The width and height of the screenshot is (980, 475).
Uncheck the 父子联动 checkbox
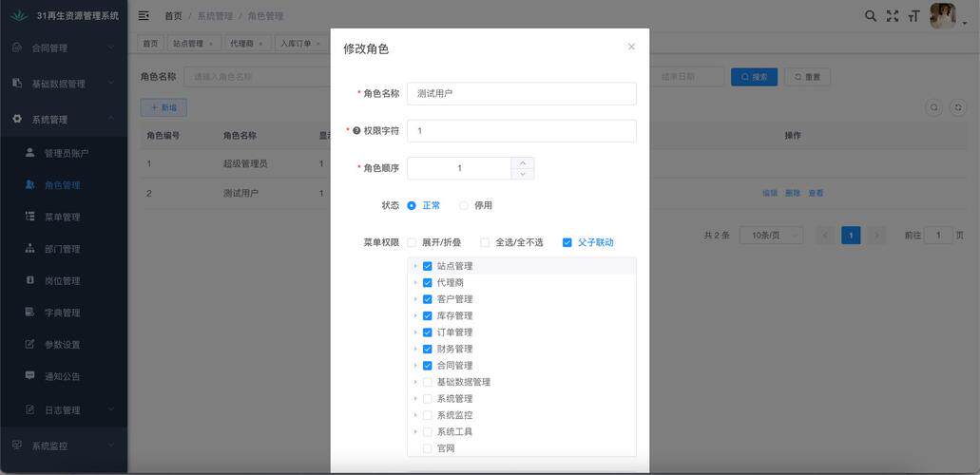pos(567,242)
